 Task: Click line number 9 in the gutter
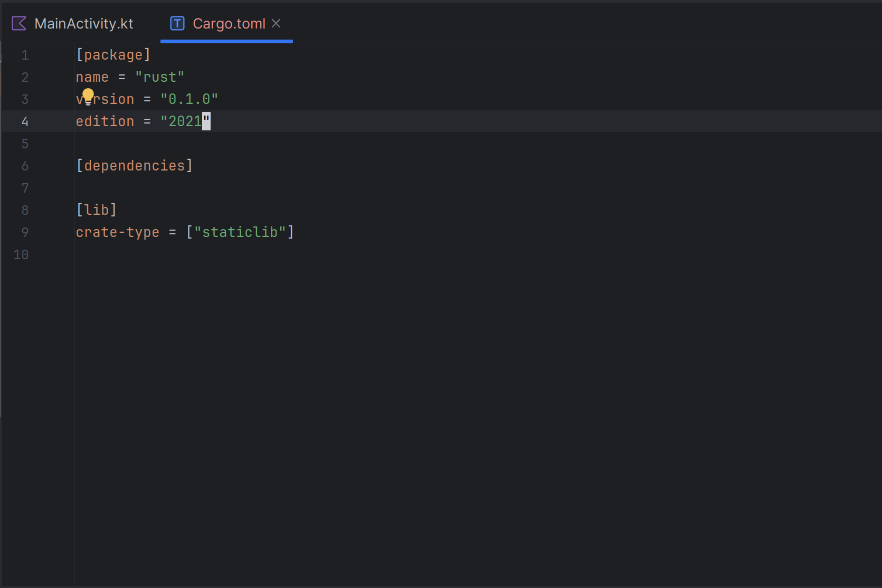tap(25, 232)
